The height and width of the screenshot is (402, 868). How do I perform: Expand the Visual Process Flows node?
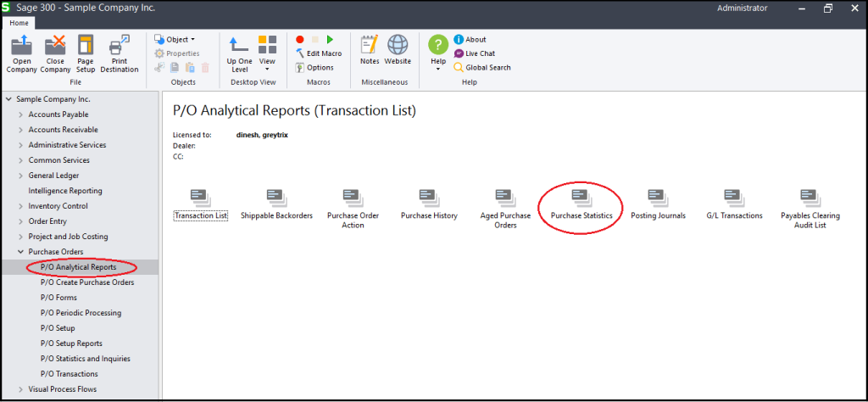[20, 389]
